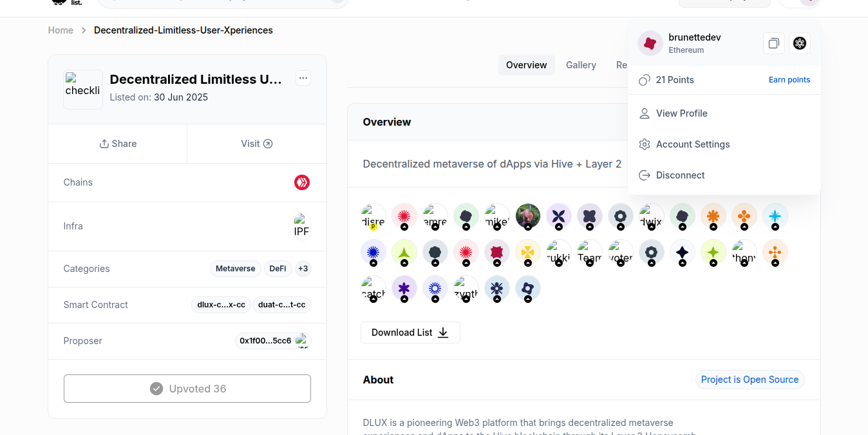
Task: Click the Metaverse category tag
Action: [236, 269]
